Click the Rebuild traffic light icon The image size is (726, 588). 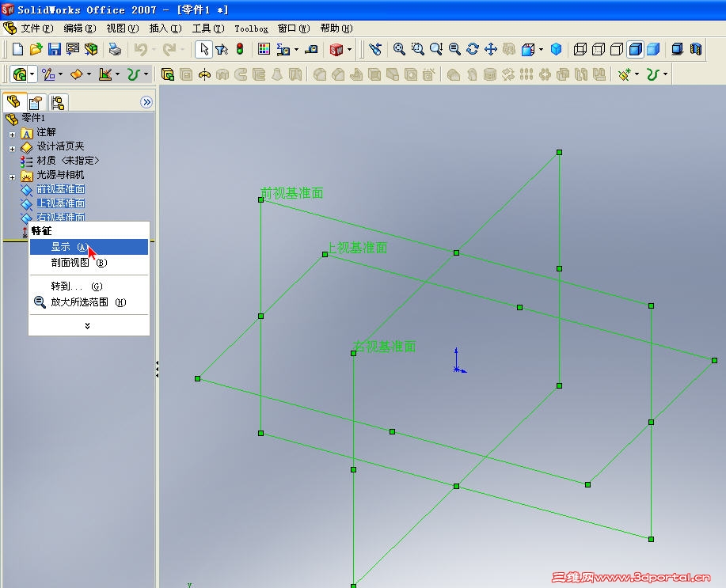240,48
